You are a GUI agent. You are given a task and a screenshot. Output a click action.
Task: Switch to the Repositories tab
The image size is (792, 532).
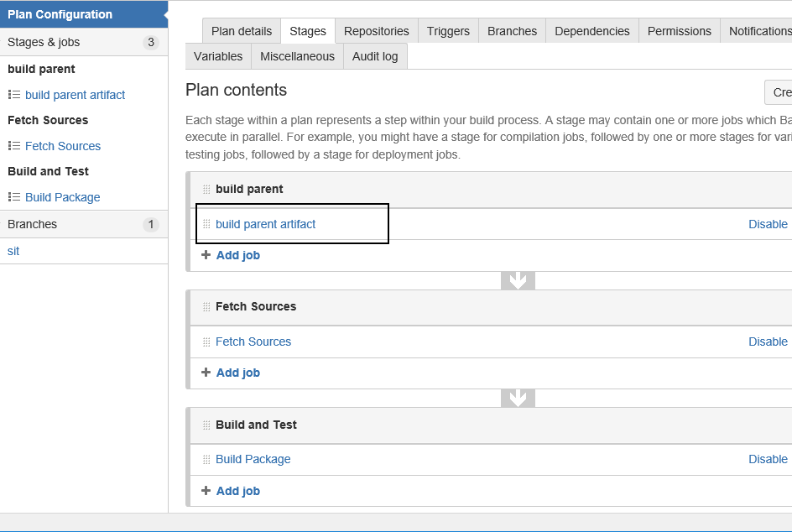(x=376, y=31)
